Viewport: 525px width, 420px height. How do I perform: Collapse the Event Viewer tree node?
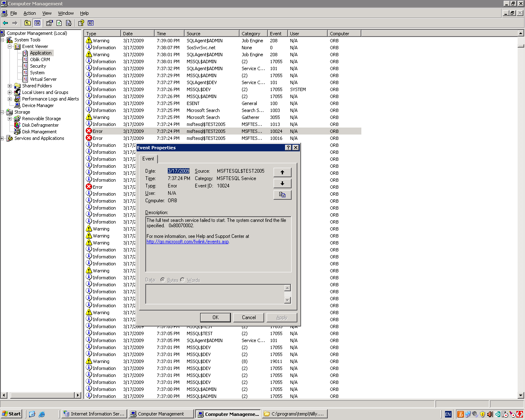tap(10, 46)
